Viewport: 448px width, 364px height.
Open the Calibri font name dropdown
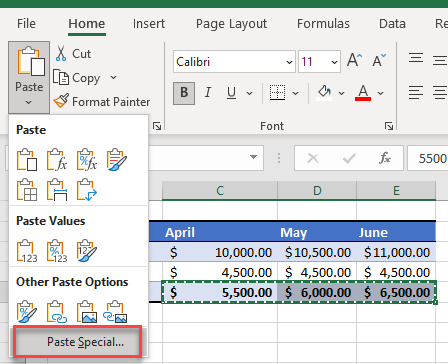click(289, 62)
